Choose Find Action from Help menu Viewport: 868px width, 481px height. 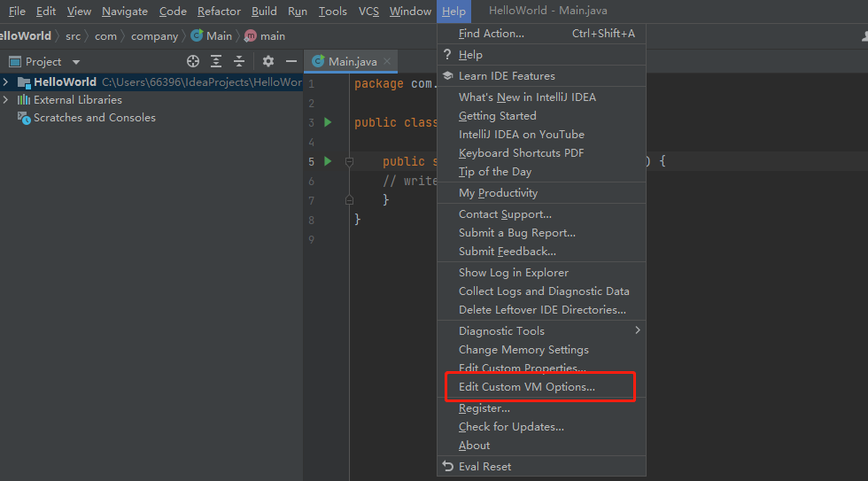(541, 33)
